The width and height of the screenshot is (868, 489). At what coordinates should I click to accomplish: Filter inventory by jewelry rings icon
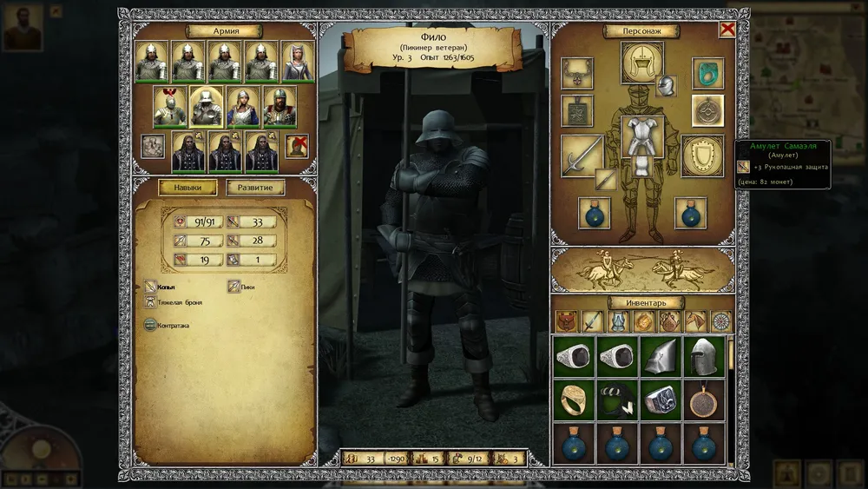pos(643,321)
